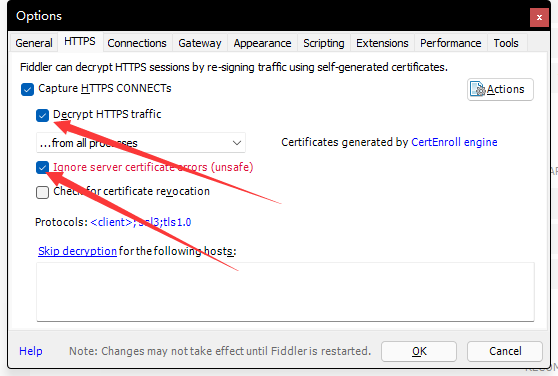The width and height of the screenshot is (558, 376).
Task: Open the from all processes dropdown
Action: pyautogui.click(x=141, y=143)
